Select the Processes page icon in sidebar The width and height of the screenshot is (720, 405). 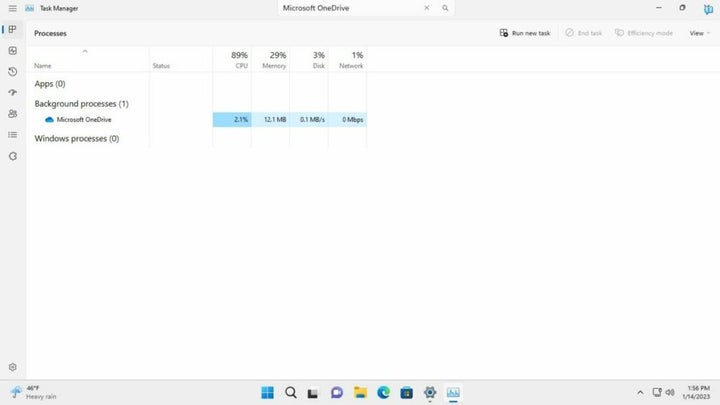[12, 29]
